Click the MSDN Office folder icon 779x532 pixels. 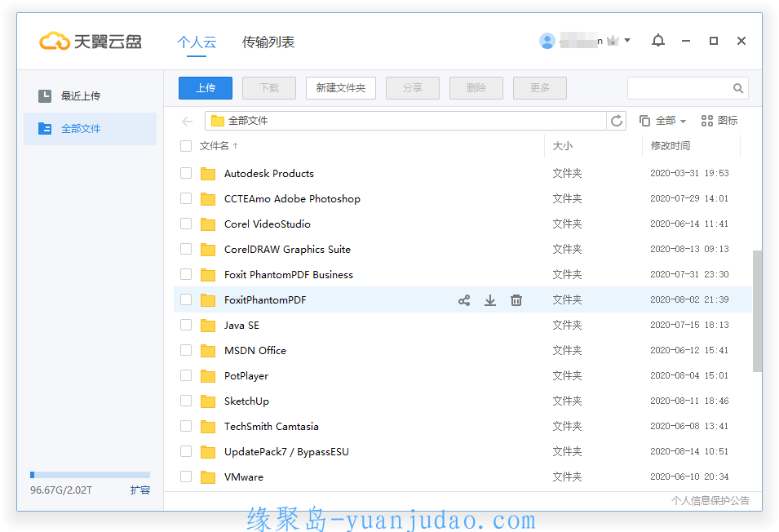208,351
